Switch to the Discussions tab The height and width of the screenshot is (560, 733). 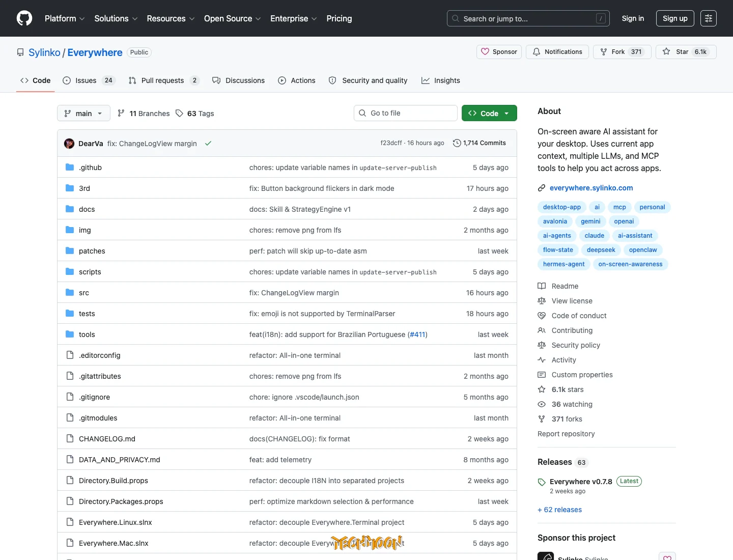click(238, 80)
